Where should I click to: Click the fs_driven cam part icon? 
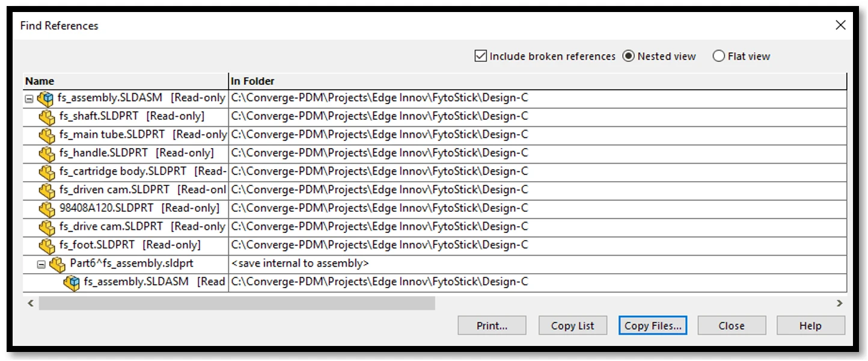click(47, 191)
